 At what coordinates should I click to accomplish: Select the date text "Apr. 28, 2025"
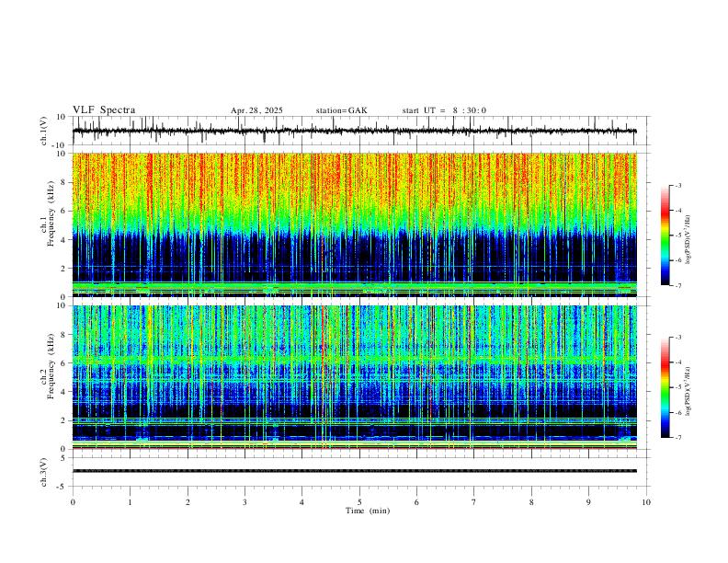click(x=256, y=110)
